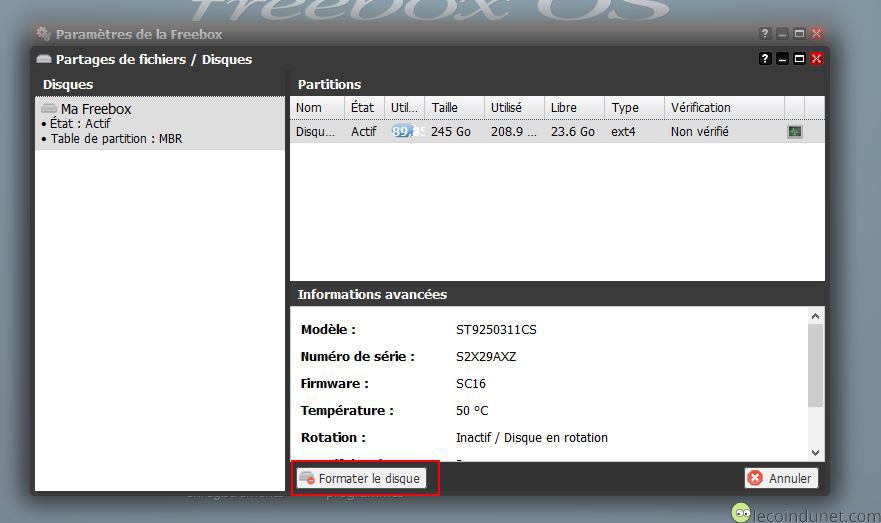Image resolution: width=881 pixels, height=523 pixels.
Task: Click the Actif state cell in partition row
Action: click(364, 131)
